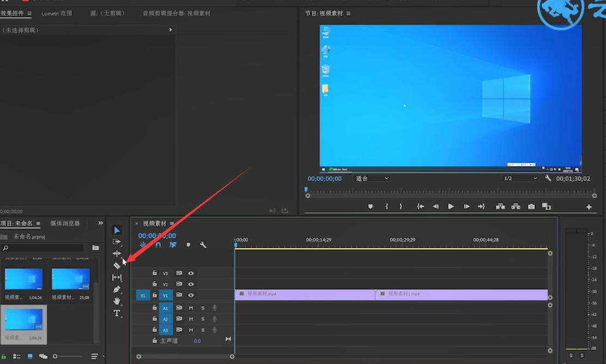Select the Type tool
Screen dimensions: 606x364
(x=117, y=313)
